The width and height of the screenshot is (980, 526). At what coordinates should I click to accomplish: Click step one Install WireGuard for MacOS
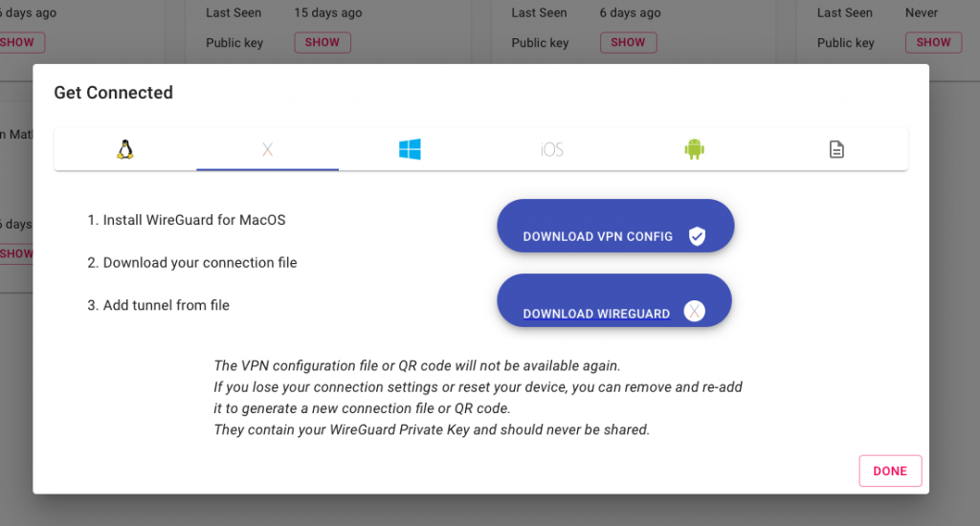tap(187, 220)
